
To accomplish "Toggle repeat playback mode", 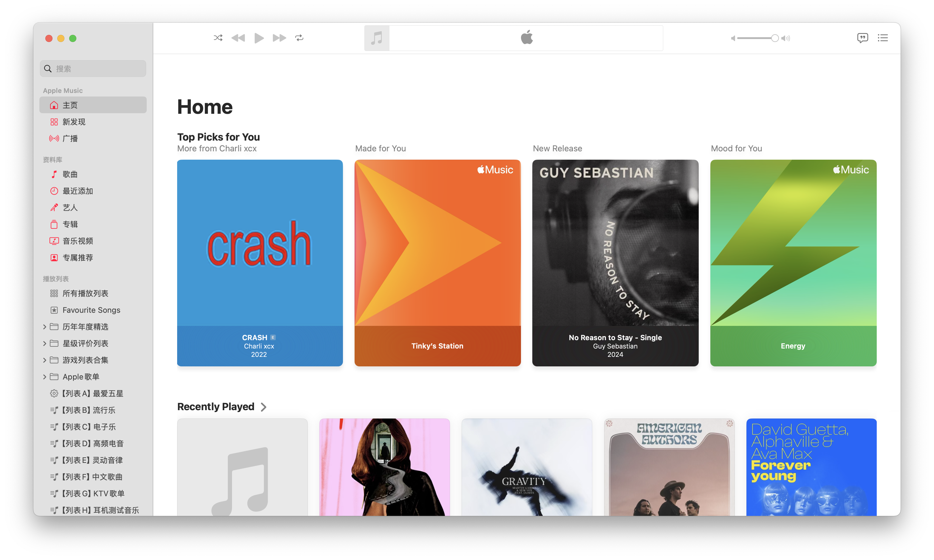I will (299, 38).
